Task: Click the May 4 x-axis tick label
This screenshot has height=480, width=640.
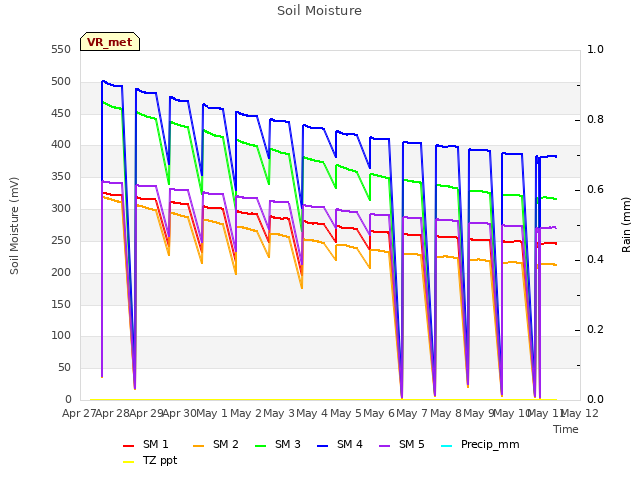Action: pyautogui.click(x=312, y=413)
